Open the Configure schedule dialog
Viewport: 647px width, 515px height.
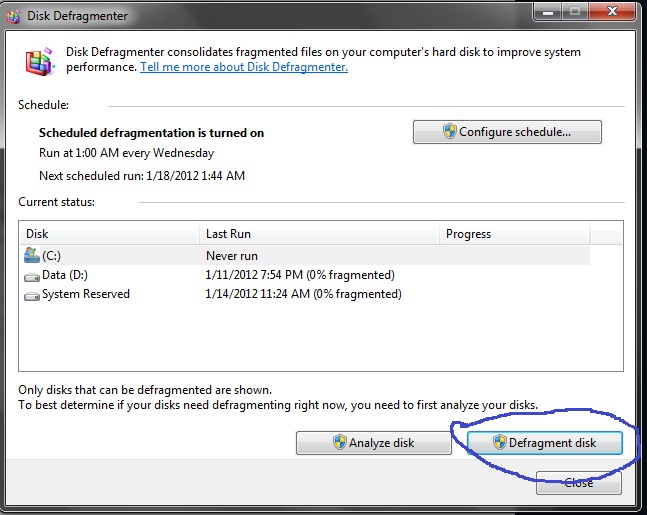coord(507,132)
